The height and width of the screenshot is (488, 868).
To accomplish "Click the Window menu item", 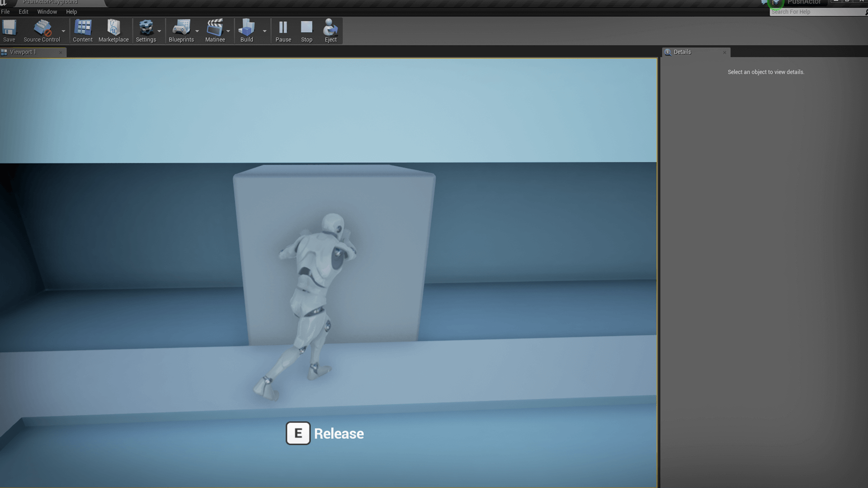I will click(47, 11).
